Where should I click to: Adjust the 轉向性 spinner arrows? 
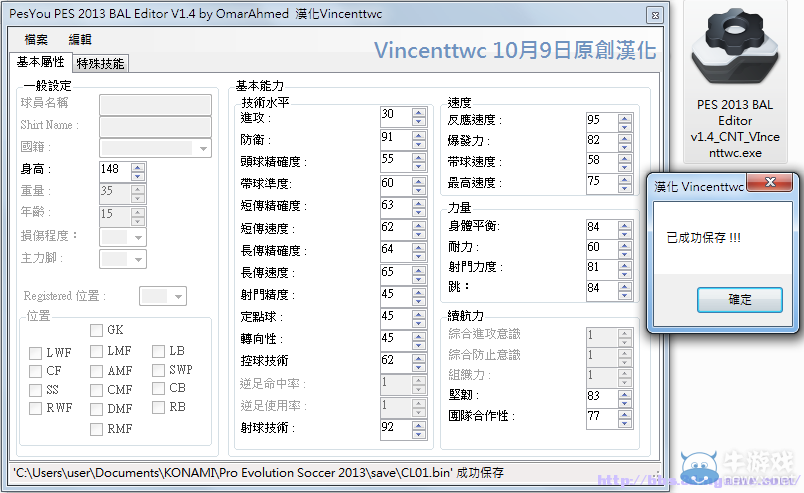click(x=419, y=340)
